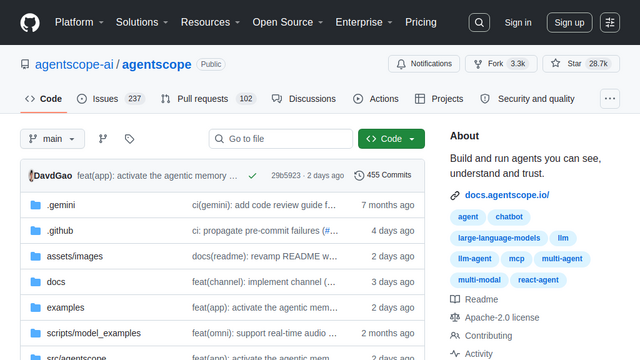Open the GitHub homepage logo
The width and height of the screenshot is (640, 360).
[x=30, y=22]
